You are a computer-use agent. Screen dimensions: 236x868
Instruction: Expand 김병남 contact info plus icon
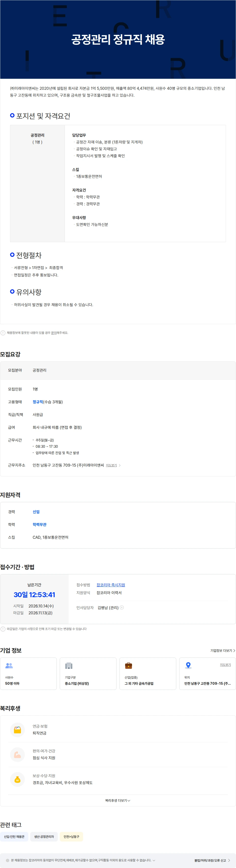[122, 607]
